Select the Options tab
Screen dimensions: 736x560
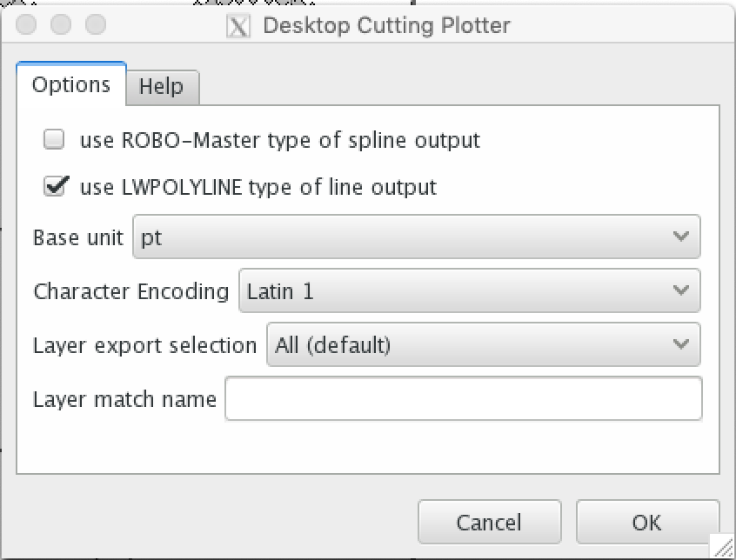tap(71, 84)
